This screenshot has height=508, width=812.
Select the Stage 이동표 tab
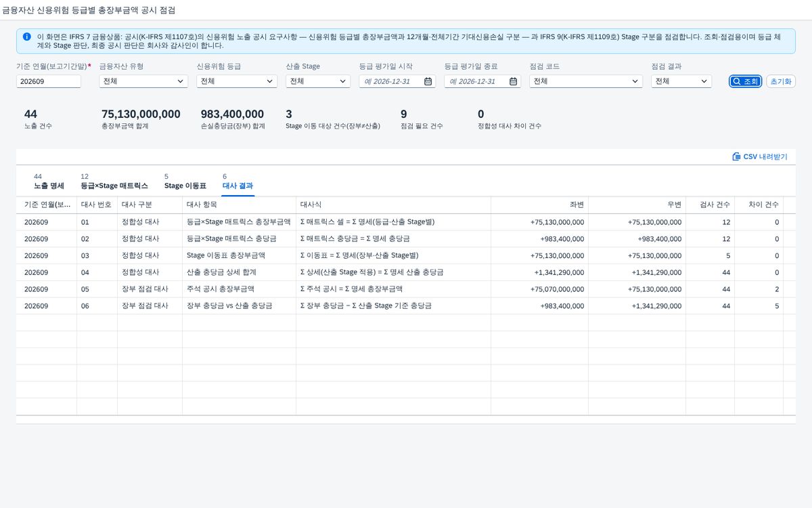pos(185,182)
